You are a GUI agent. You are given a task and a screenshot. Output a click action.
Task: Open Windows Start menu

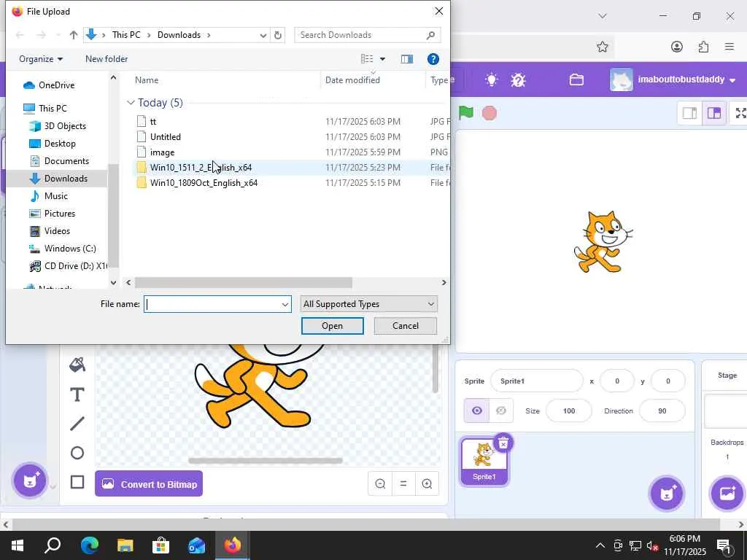point(18,545)
